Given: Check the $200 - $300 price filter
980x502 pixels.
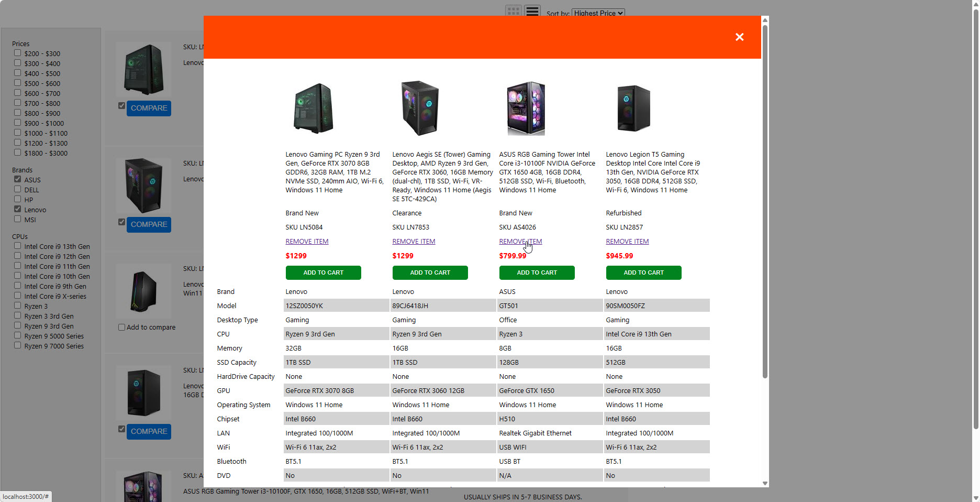Looking at the screenshot, I should coord(18,53).
